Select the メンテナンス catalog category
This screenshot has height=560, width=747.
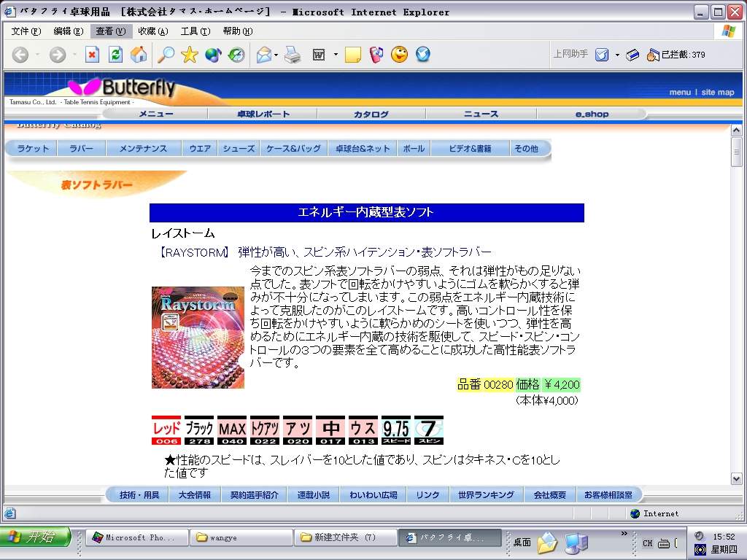(x=143, y=149)
